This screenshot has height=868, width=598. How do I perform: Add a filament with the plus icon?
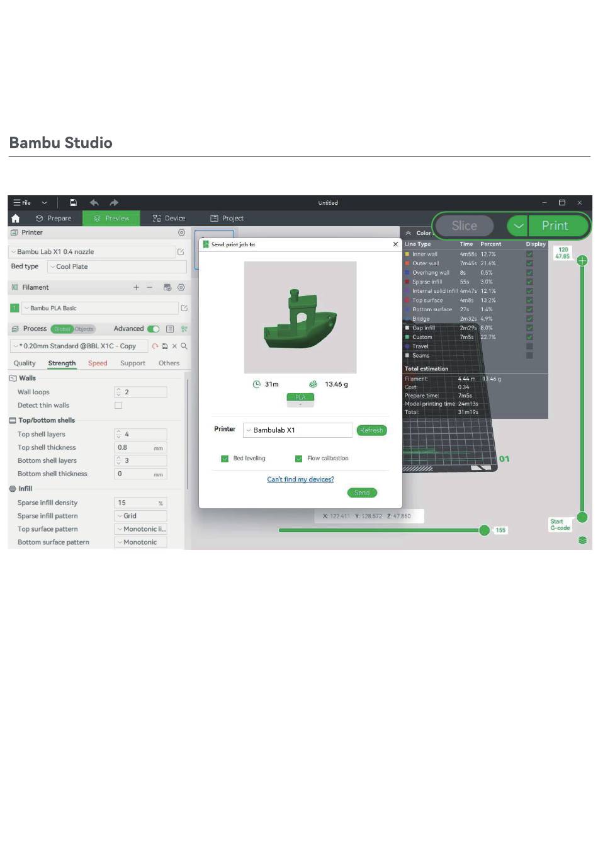click(136, 287)
